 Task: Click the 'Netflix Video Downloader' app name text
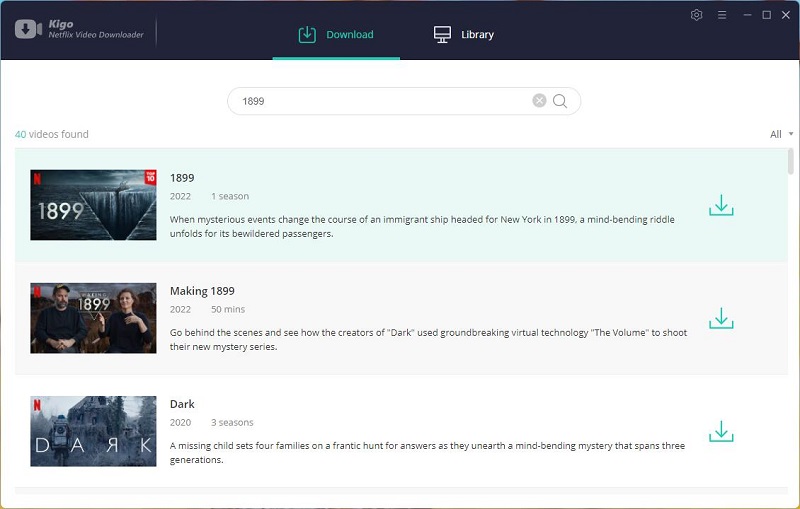(x=96, y=35)
